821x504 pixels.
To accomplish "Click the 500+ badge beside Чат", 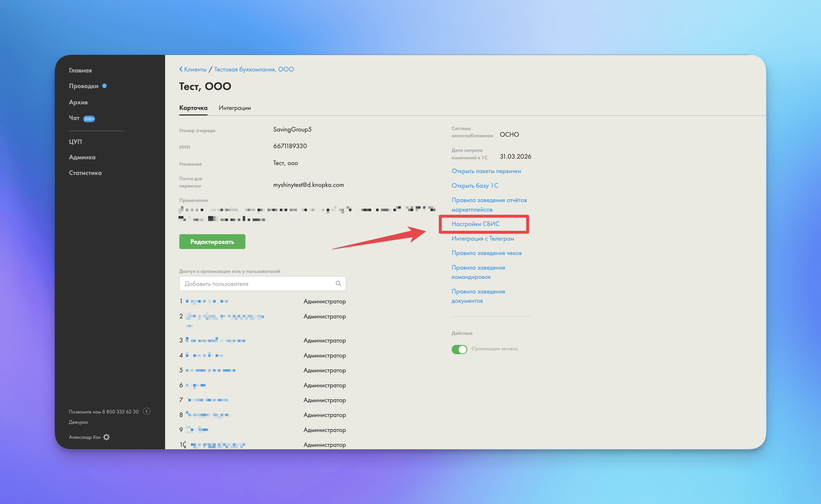I will (89, 119).
